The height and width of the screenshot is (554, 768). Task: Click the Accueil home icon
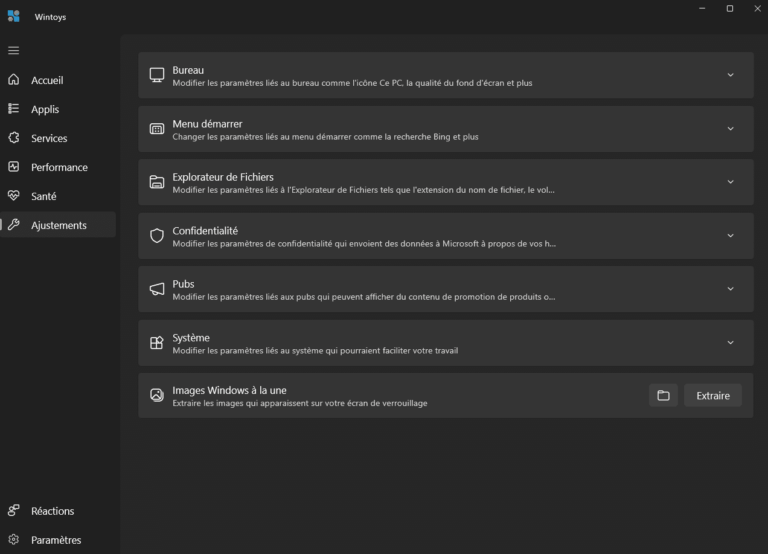13,80
